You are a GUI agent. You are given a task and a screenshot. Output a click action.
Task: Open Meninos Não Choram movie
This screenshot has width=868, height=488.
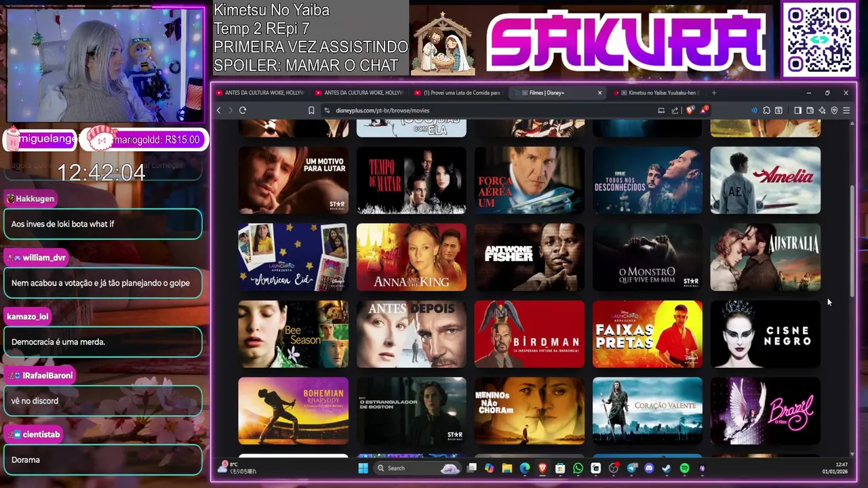530,411
